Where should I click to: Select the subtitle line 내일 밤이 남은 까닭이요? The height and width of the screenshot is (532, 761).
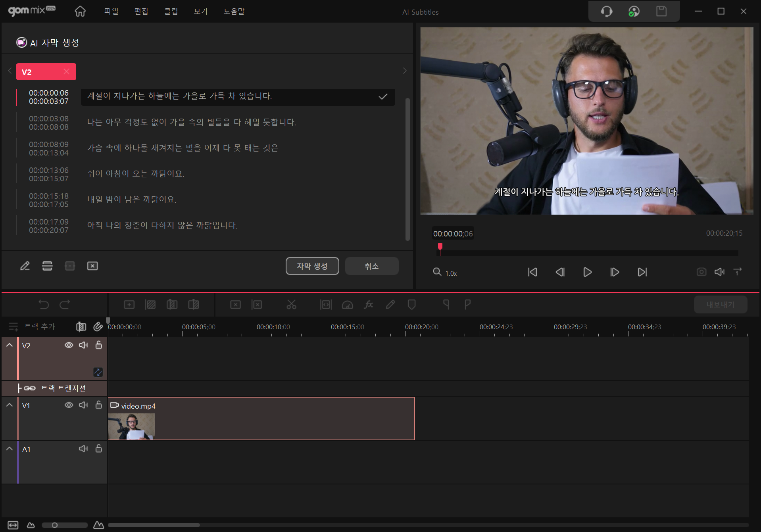[x=132, y=200]
